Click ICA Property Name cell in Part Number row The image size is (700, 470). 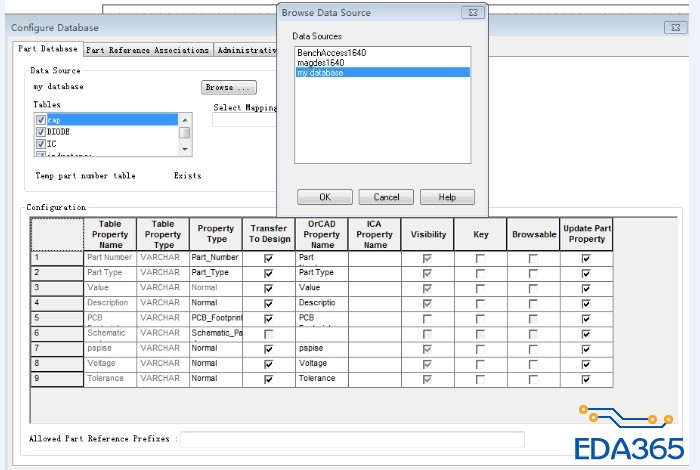coord(375,258)
